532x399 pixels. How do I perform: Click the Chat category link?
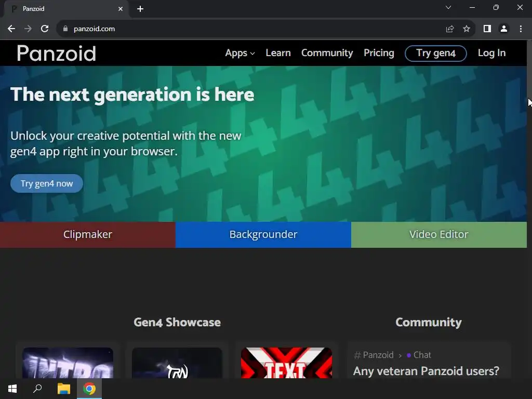(419, 355)
